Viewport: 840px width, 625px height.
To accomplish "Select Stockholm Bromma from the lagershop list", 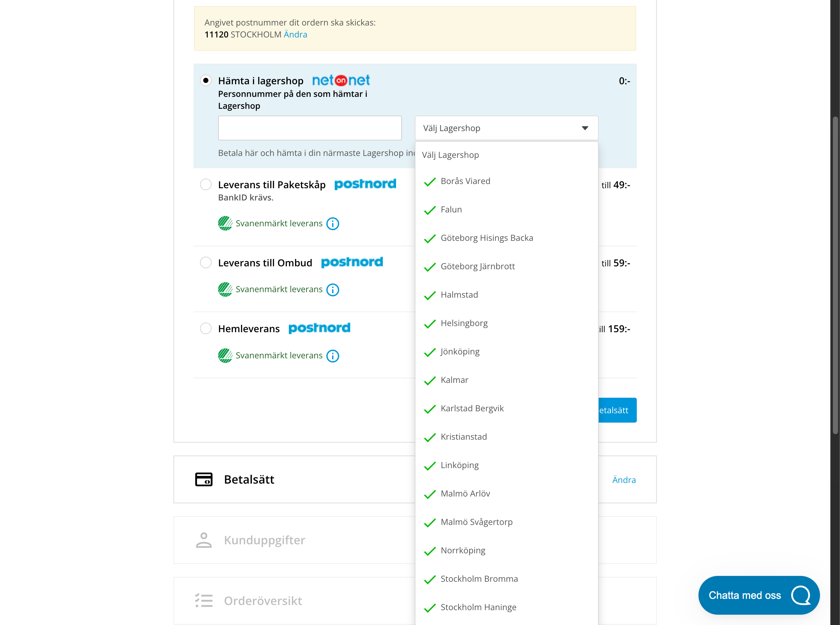I will [479, 579].
